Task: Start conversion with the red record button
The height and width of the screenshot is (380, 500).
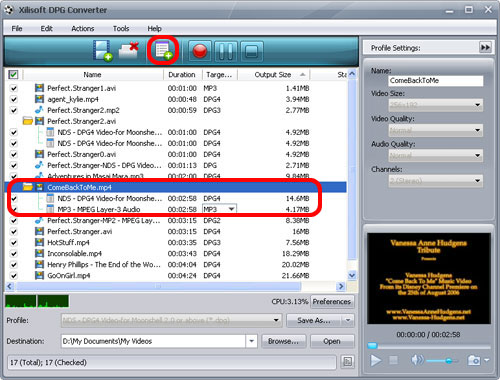Action: point(200,51)
